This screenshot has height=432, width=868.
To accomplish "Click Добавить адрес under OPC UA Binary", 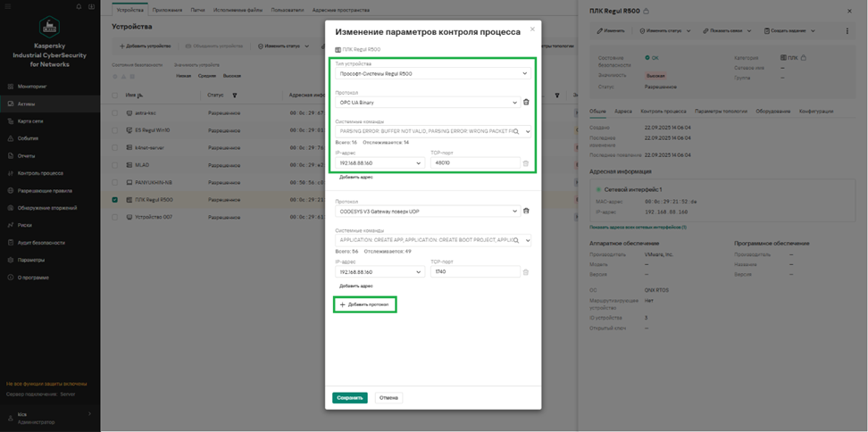I will (356, 177).
